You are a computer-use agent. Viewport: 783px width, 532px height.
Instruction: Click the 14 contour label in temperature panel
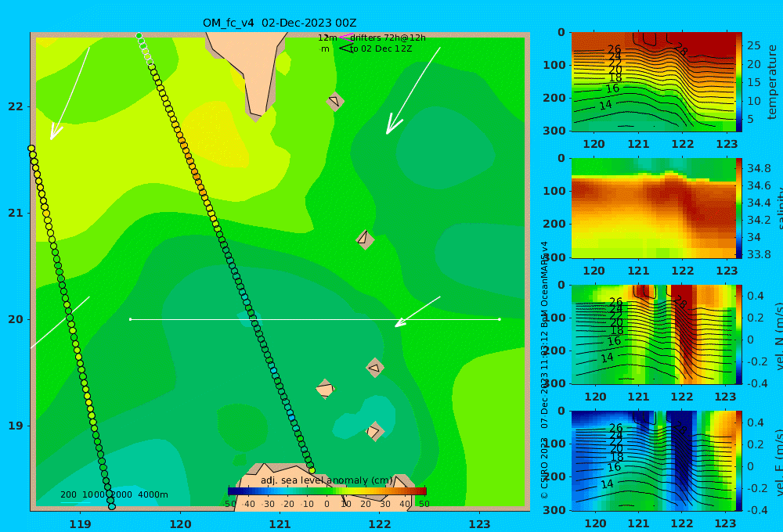tap(605, 106)
